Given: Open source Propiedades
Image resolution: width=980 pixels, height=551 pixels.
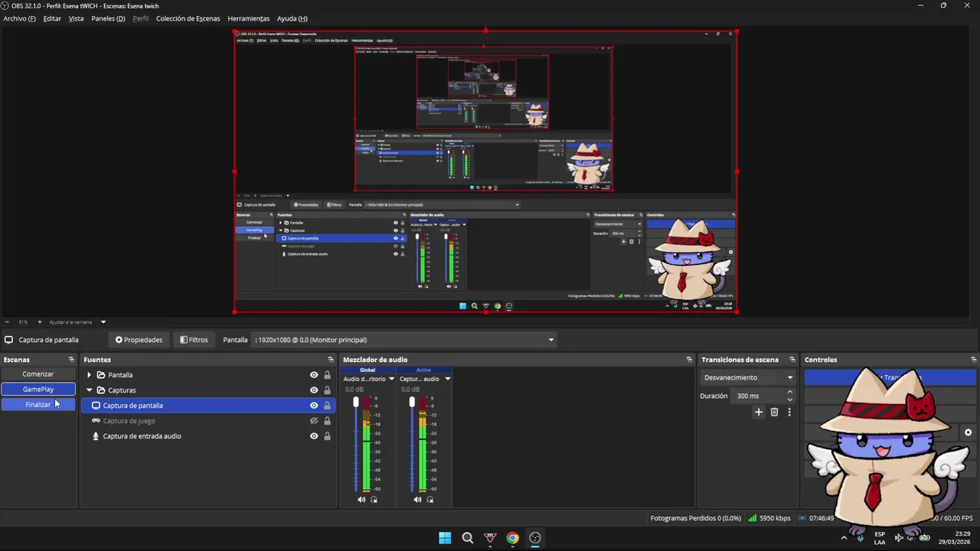Looking at the screenshot, I should pyautogui.click(x=139, y=340).
